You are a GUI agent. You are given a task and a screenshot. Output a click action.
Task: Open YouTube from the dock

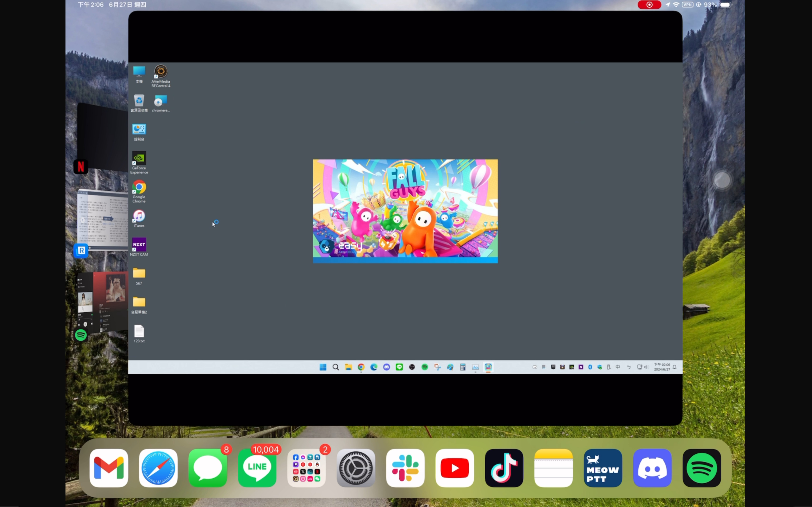[x=455, y=468]
